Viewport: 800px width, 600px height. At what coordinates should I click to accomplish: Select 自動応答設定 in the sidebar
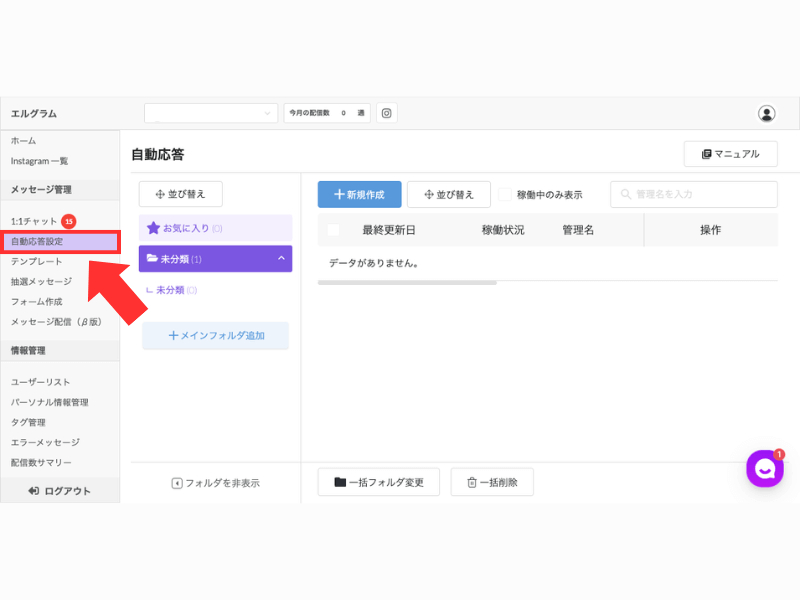60,242
